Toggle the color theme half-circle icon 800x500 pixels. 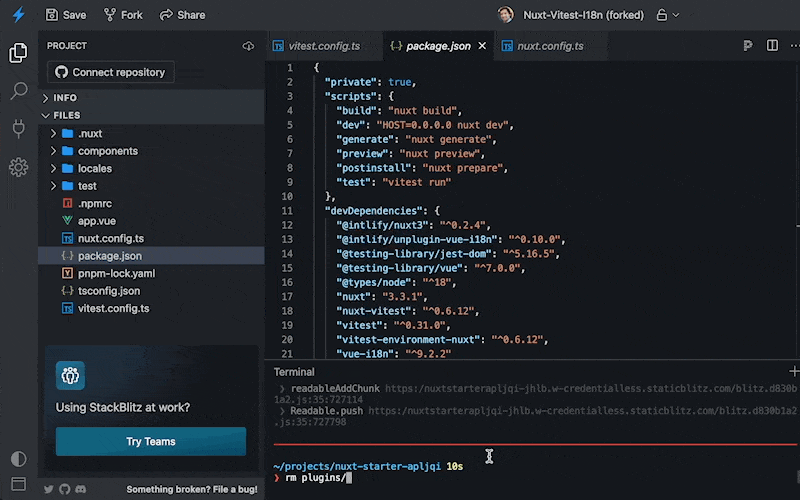click(18, 459)
